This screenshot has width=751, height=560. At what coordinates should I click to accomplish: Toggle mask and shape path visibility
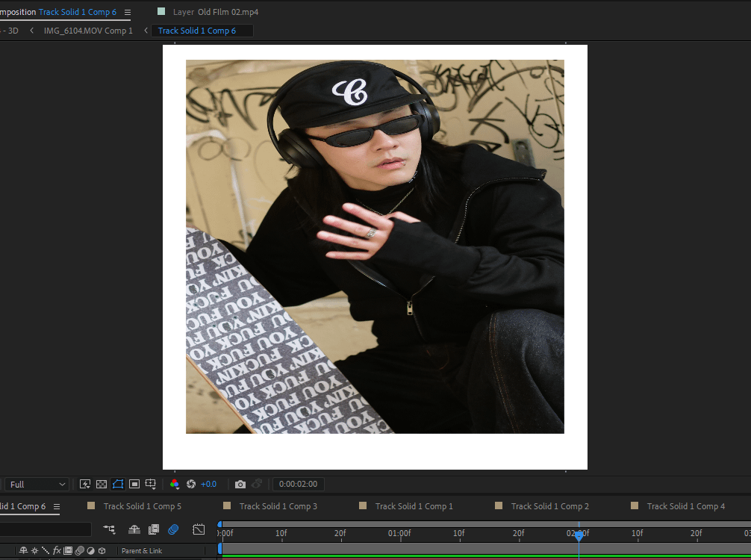click(x=118, y=484)
